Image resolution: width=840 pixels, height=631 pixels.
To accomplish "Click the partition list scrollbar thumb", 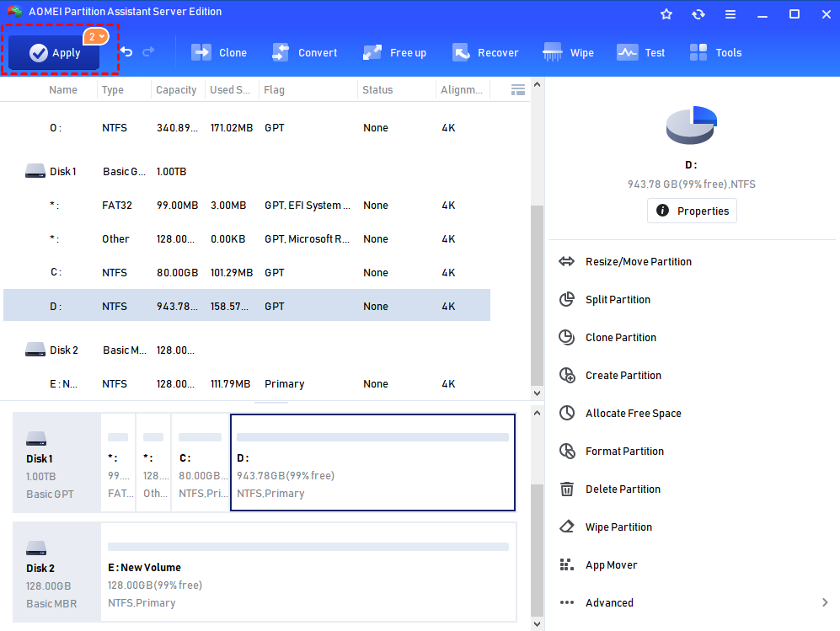I will 537,295.
